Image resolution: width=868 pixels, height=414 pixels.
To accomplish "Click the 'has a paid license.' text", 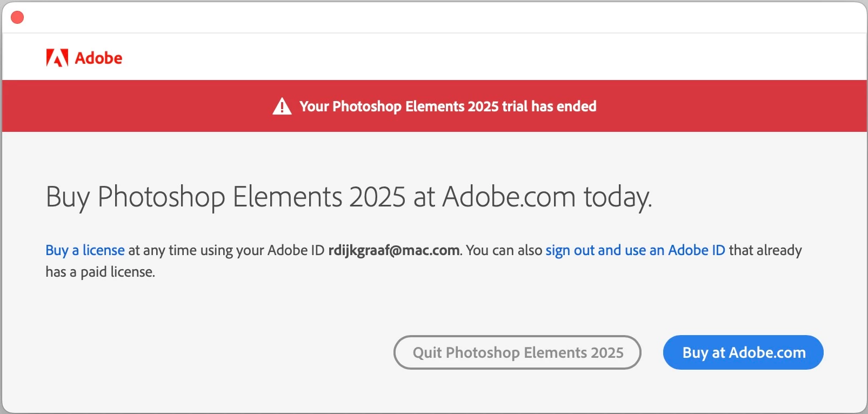I will pos(100,272).
